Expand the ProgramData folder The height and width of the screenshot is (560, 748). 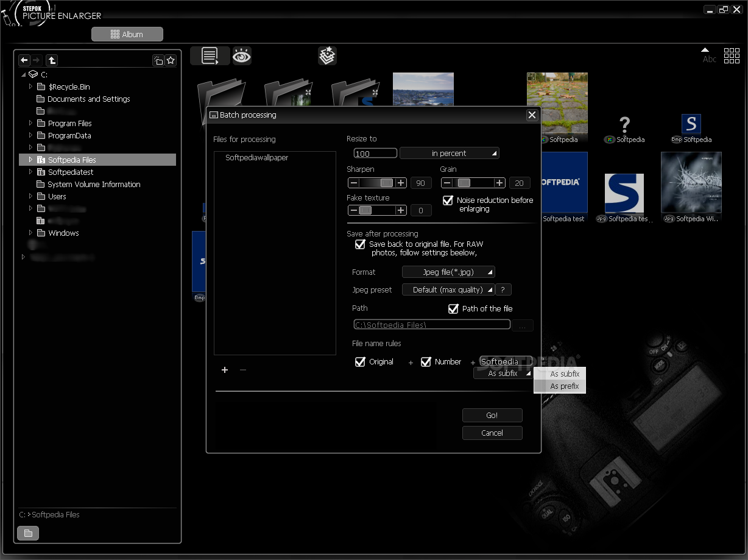[x=30, y=135]
